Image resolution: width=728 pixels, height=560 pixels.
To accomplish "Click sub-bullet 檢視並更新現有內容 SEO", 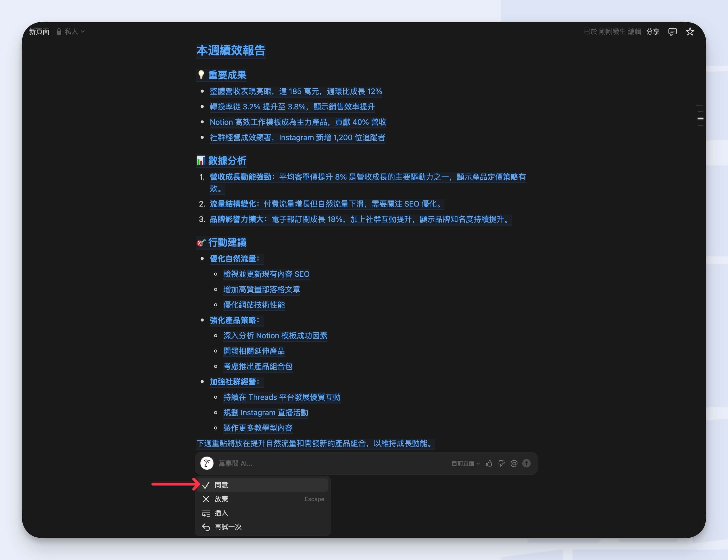I will point(266,274).
